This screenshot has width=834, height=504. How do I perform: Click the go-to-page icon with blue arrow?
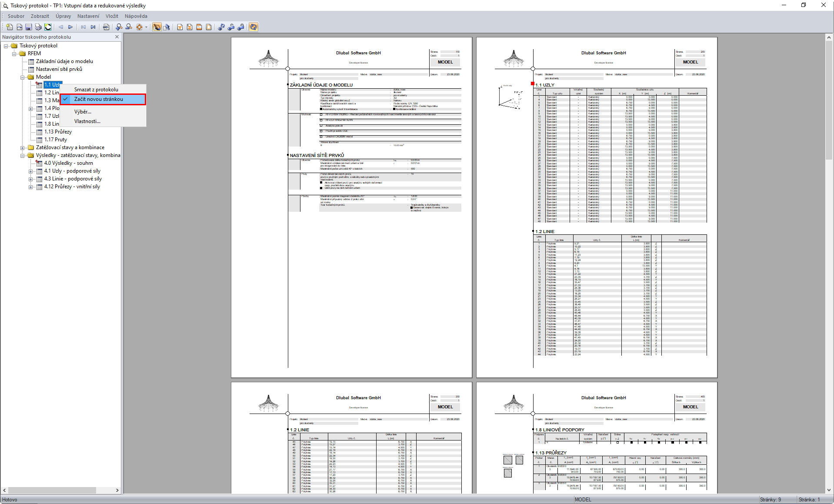pos(106,27)
